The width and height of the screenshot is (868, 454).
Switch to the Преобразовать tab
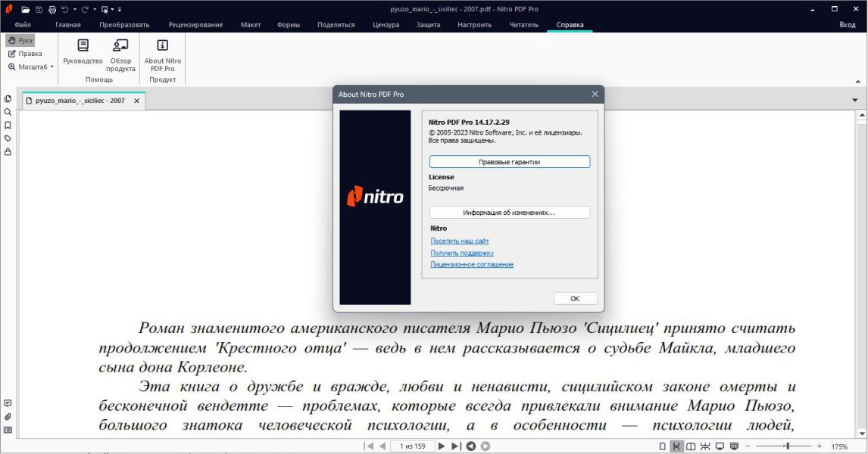coord(124,25)
